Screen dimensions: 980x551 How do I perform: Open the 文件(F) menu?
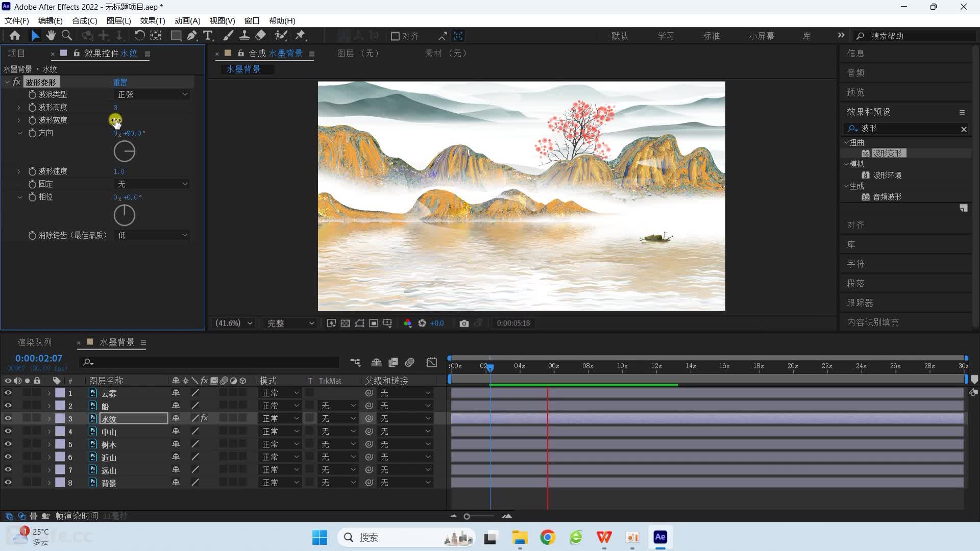click(x=17, y=21)
